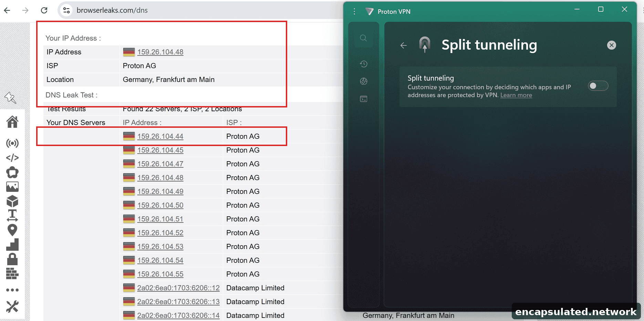The width and height of the screenshot is (644, 321).
Task: Select the ISP value Proton AG at top
Action: [139, 66]
